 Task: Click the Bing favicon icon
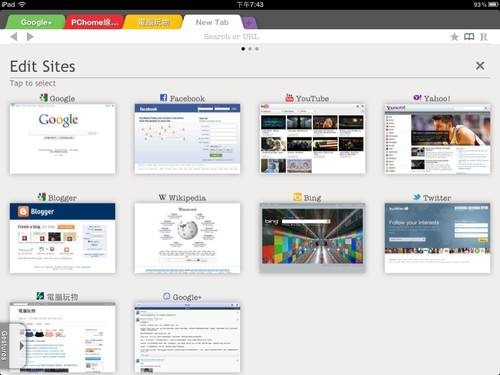pos(297,197)
